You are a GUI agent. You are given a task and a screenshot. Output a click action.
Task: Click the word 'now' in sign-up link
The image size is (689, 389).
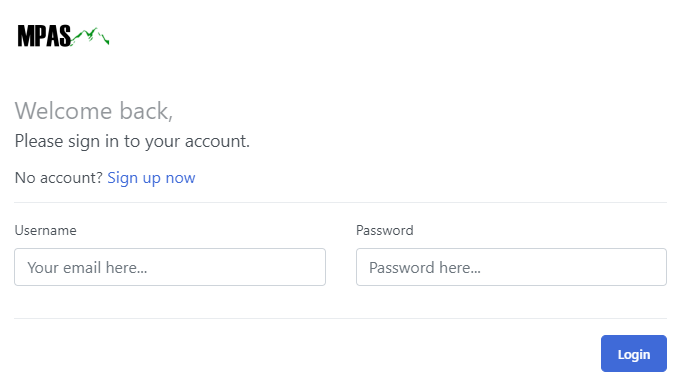(x=180, y=178)
